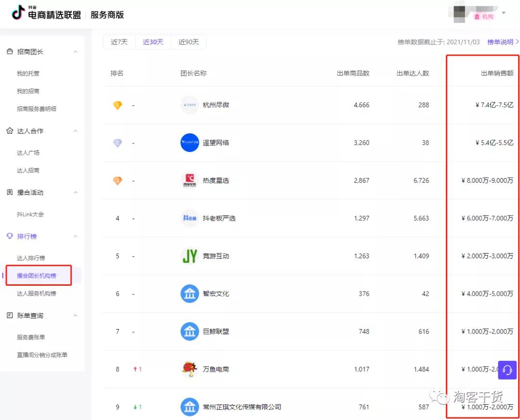
Task: Open 达人招商 menu item
Action: 28,170
